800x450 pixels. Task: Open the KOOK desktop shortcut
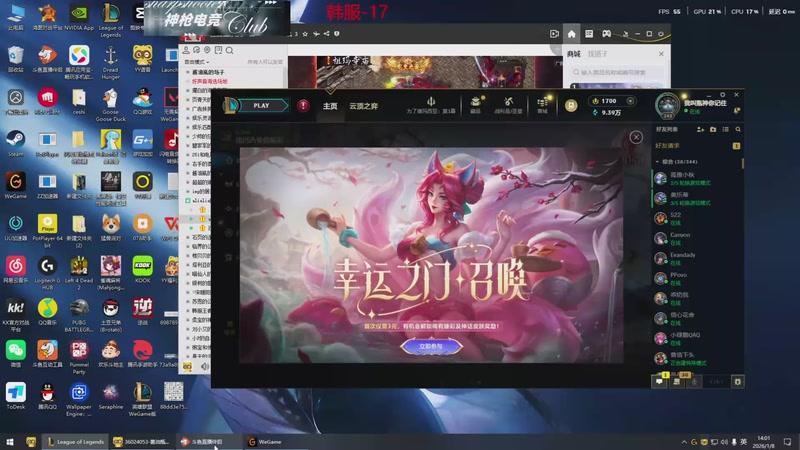click(x=142, y=269)
